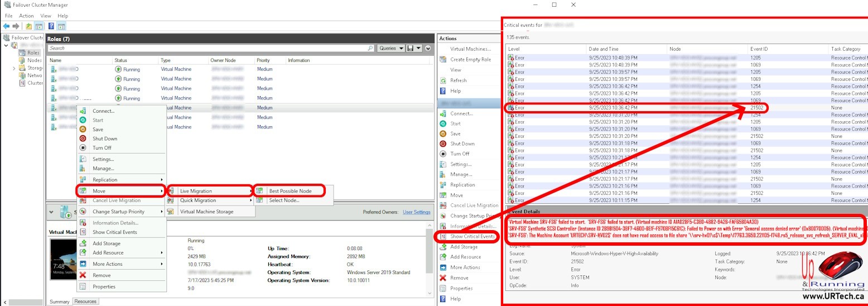This screenshot has width=868, height=306.
Task: Click Add Storage icon in Actions pane
Action: pos(442,247)
